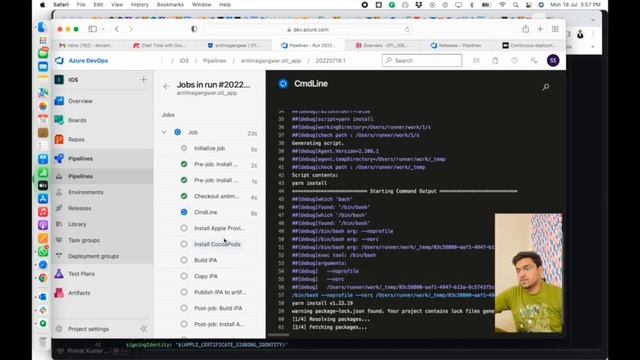Switch to the Overview browser tab
The width and height of the screenshot is (640, 360).
(381, 45)
